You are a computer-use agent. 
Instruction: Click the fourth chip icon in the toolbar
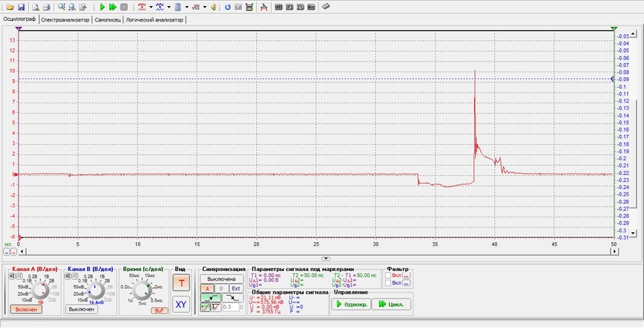click(311, 7)
